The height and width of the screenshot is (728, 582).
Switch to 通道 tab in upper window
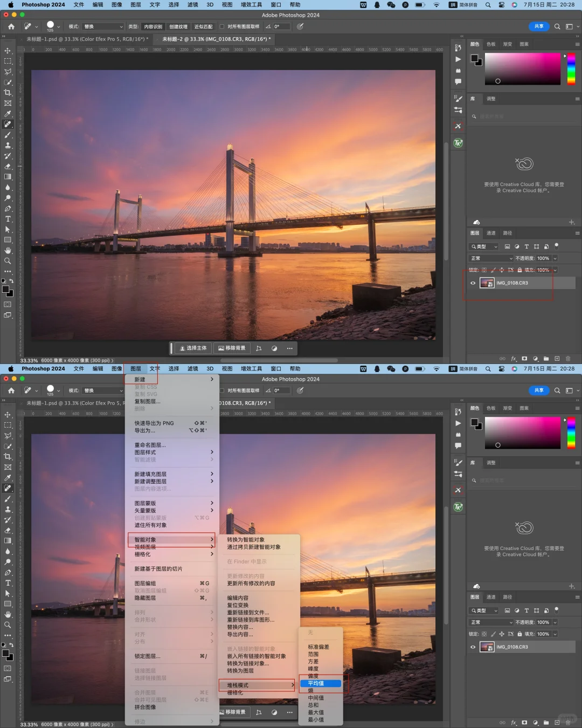pos(491,233)
